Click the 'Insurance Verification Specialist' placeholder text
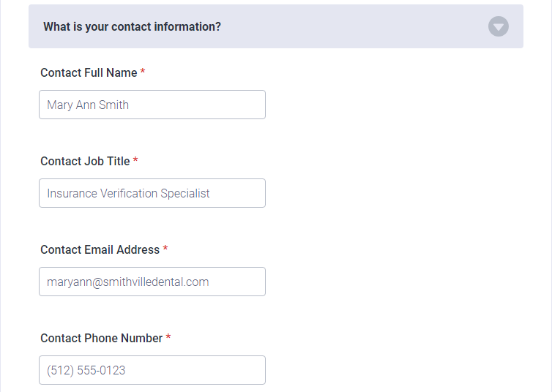The image size is (552, 392). [128, 194]
